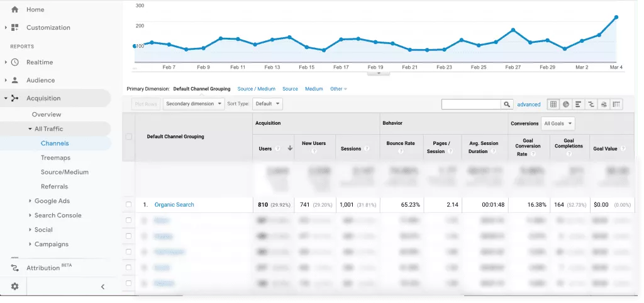Expand Google Ads submenu
This screenshot has height=303, width=644.
click(x=30, y=201)
